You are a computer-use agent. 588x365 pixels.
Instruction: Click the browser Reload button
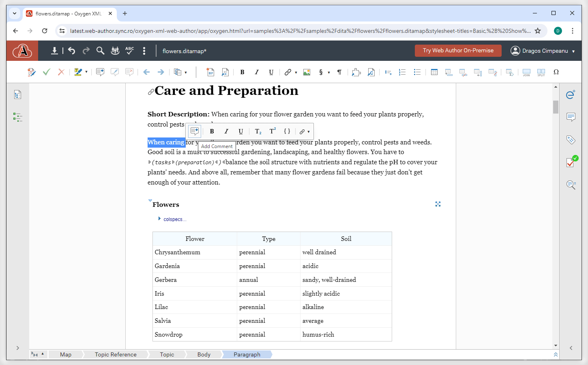[x=45, y=31]
